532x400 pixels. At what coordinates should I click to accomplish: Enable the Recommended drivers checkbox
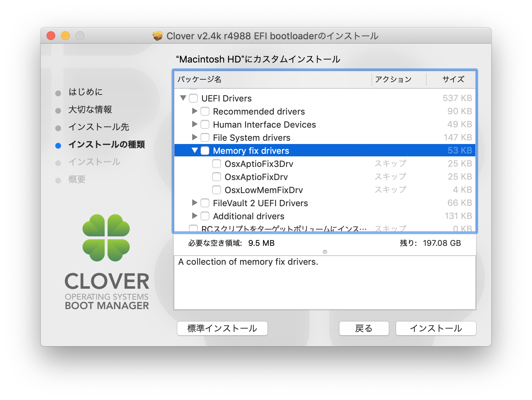click(x=205, y=111)
